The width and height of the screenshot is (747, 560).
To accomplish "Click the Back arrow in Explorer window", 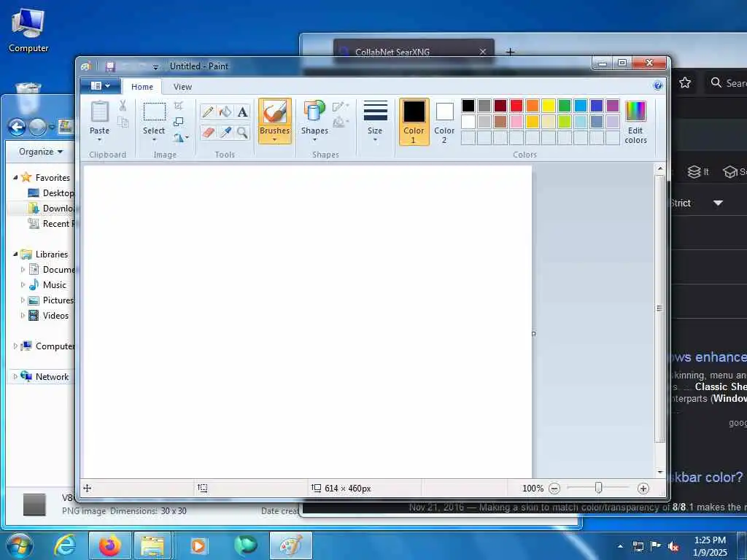I will [x=18, y=127].
